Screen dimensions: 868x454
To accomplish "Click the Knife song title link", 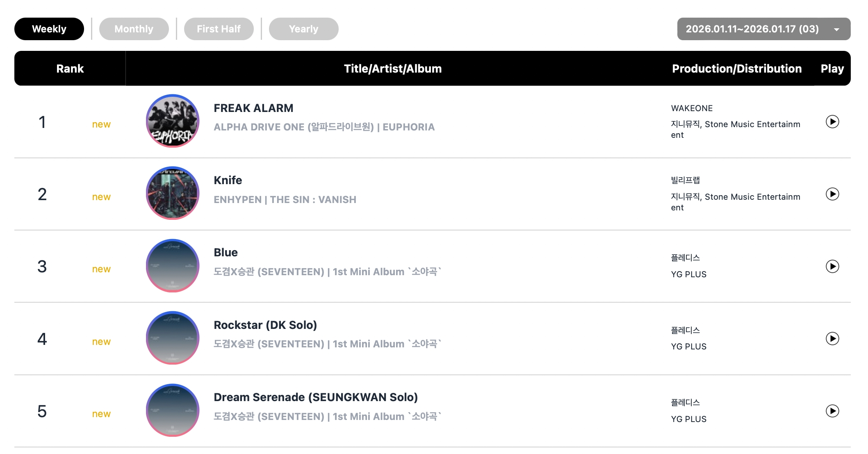I will (x=228, y=180).
